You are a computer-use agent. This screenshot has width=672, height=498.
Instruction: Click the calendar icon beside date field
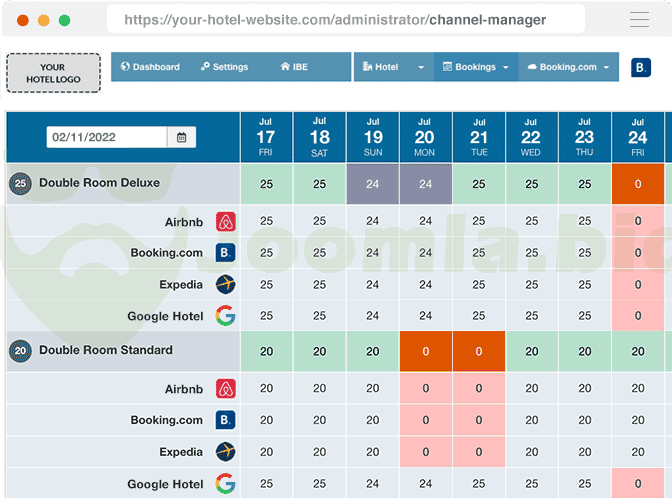point(181,137)
